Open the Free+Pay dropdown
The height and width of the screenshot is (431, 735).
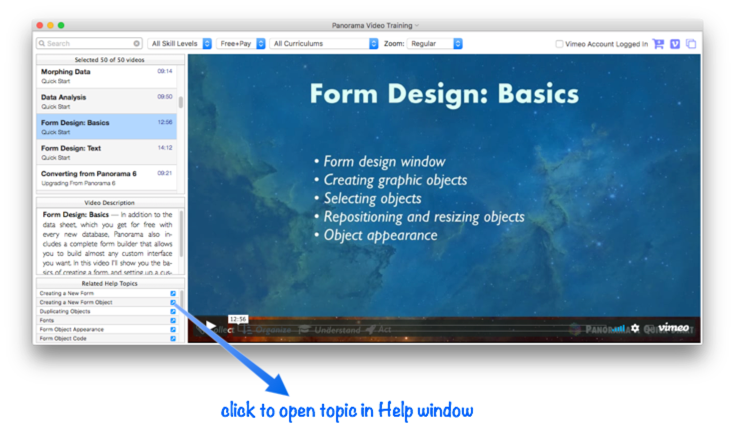(x=241, y=44)
